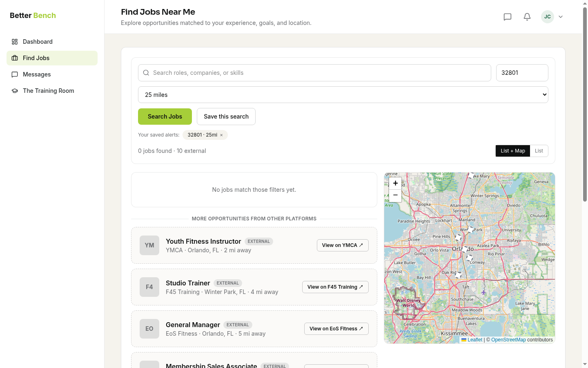Open the notifications bell
This screenshot has width=588, height=368.
[527, 17]
